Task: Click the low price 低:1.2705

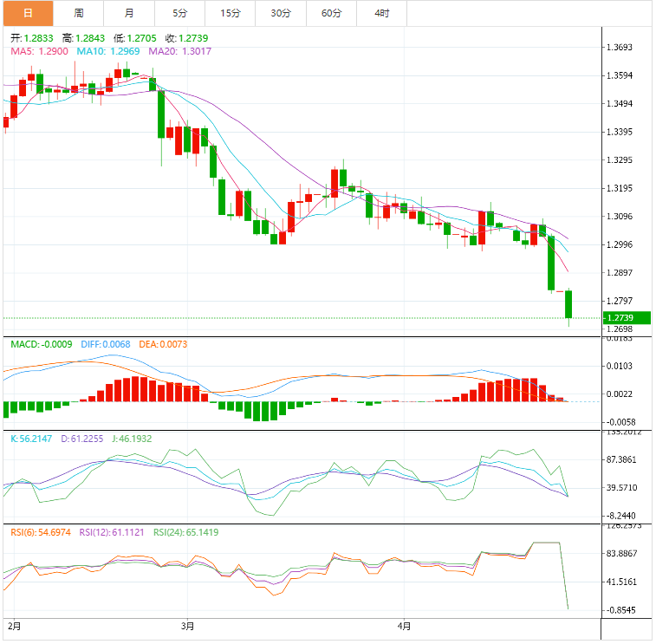Action: (x=134, y=38)
